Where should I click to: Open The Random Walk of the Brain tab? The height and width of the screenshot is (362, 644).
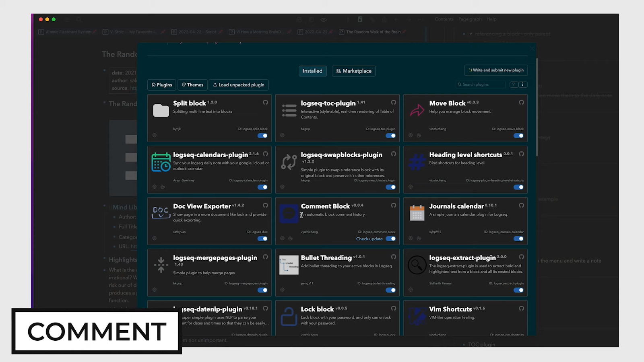372,32
